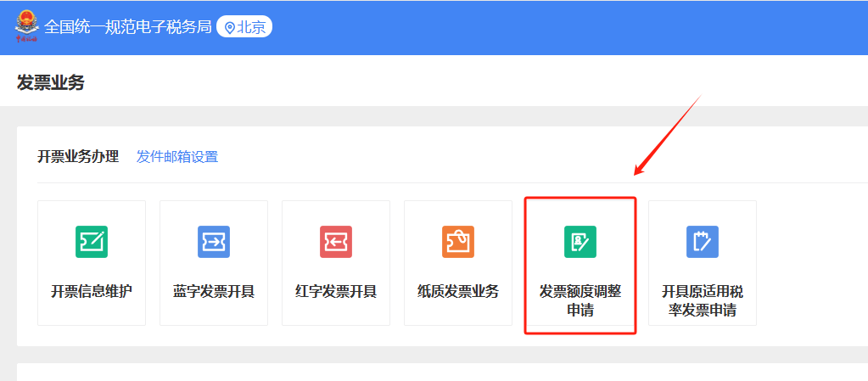Screen dimensions: 868x381
Task: Open the blue 蓝字发票开具 ticket icon
Action: coord(214,242)
